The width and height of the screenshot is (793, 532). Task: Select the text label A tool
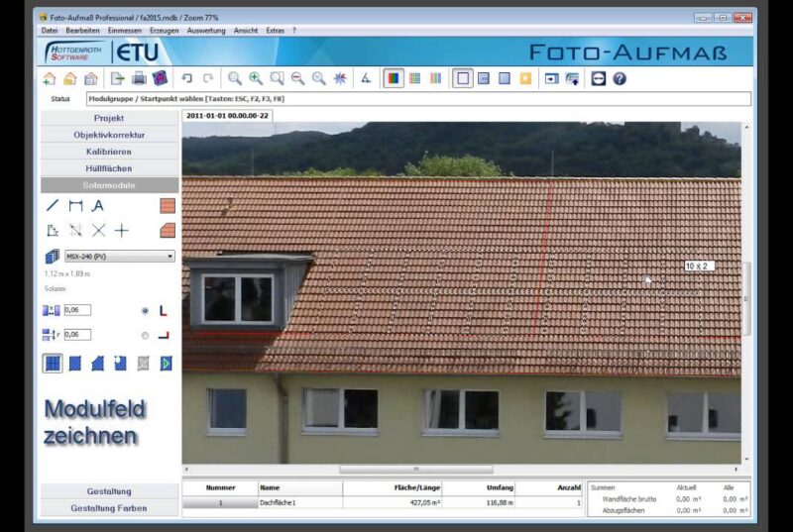(x=97, y=205)
